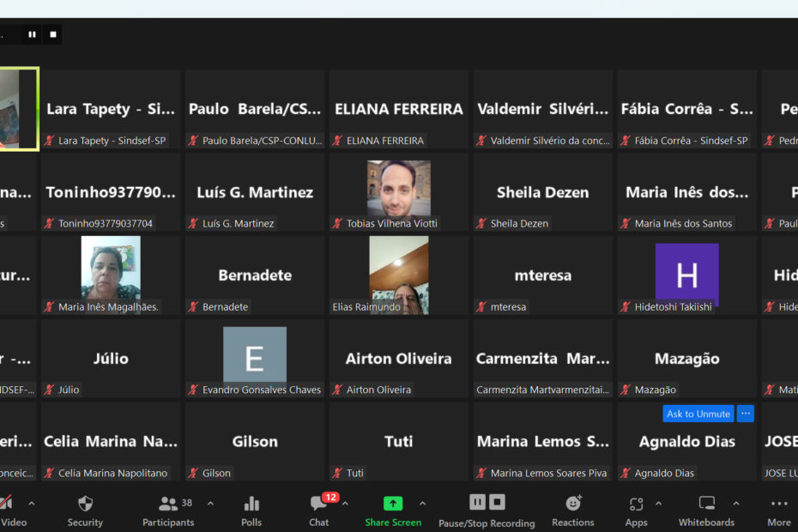Screen dimensions: 798x532
Task: Toggle the Video camera on
Action: coord(11,511)
